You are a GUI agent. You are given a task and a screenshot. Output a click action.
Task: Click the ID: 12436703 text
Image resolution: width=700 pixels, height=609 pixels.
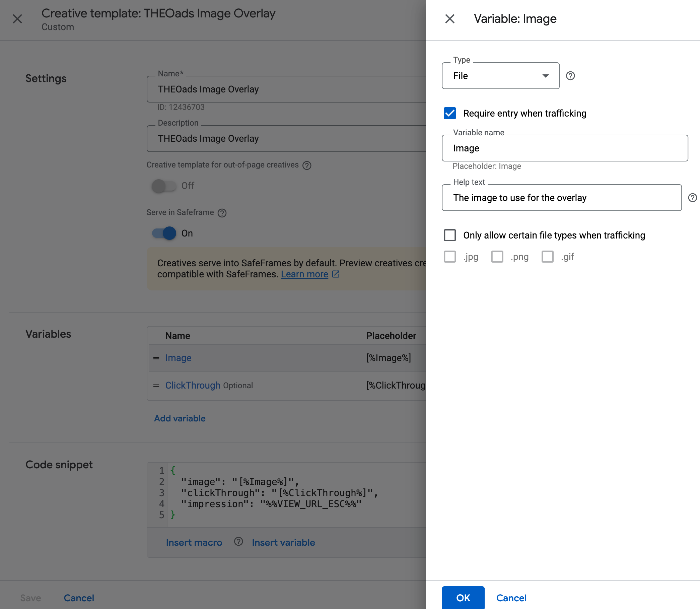pyautogui.click(x=181, y=108)
